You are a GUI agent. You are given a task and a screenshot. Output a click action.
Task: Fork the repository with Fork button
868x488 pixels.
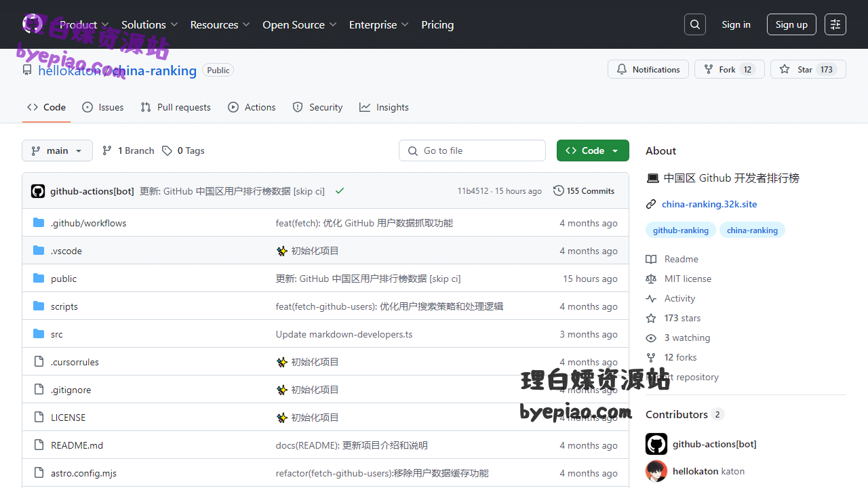coord(730,69)
